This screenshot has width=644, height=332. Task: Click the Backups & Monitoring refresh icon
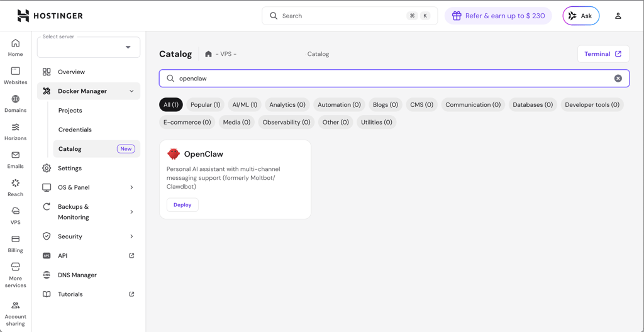47,207
